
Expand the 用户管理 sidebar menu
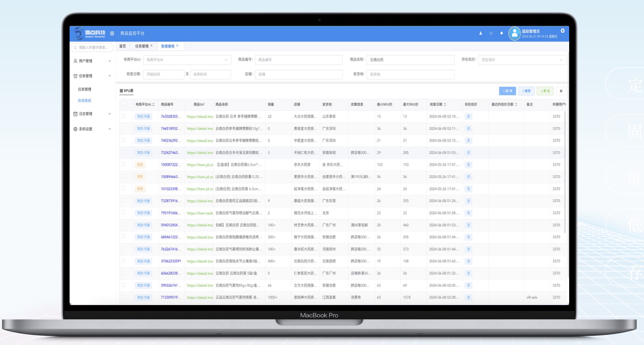pos(92,61)
